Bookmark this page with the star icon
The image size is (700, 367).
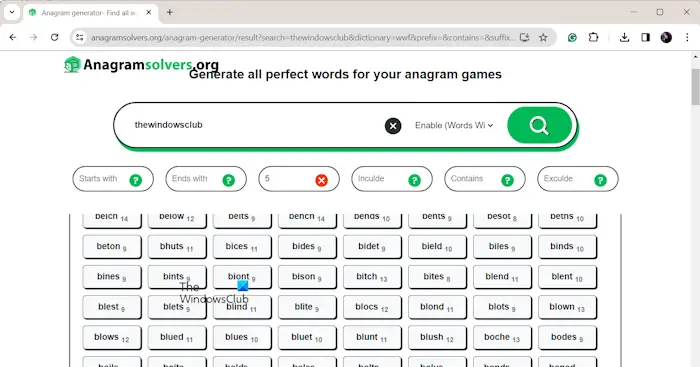[543, 38]
